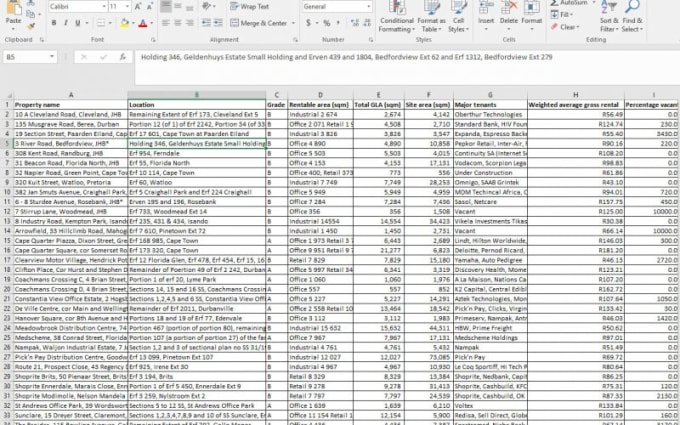
Task: Select the cell '135 Musgrave Road, Berea, Durban'
Action: [x=71, y=124]
